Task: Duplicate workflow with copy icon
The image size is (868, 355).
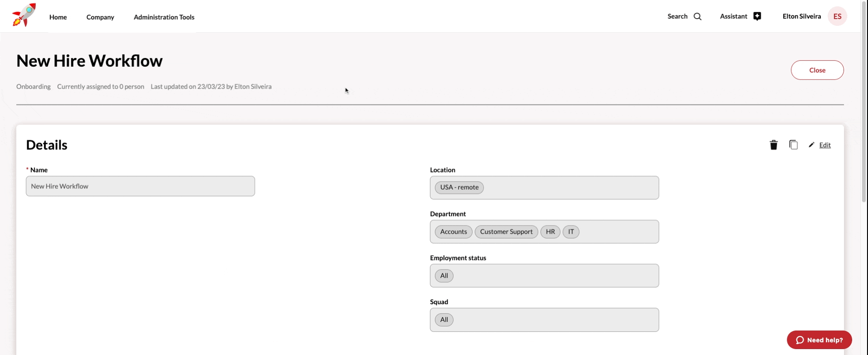Action: [793, 145]
